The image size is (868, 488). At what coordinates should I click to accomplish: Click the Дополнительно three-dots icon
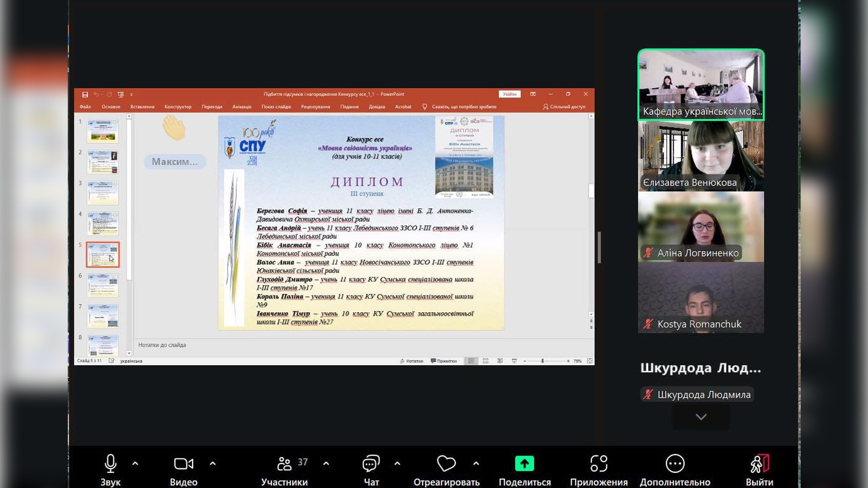[675, 464]
